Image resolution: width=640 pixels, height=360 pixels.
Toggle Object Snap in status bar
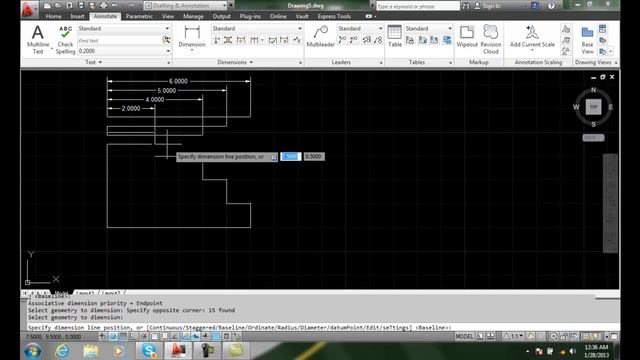point(154,337)
